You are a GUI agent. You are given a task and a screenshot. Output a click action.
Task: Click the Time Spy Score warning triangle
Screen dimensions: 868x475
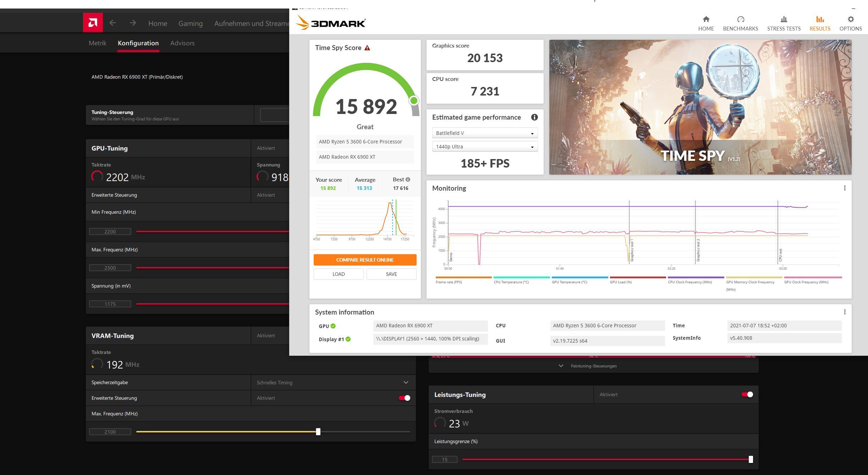point(367,48)
